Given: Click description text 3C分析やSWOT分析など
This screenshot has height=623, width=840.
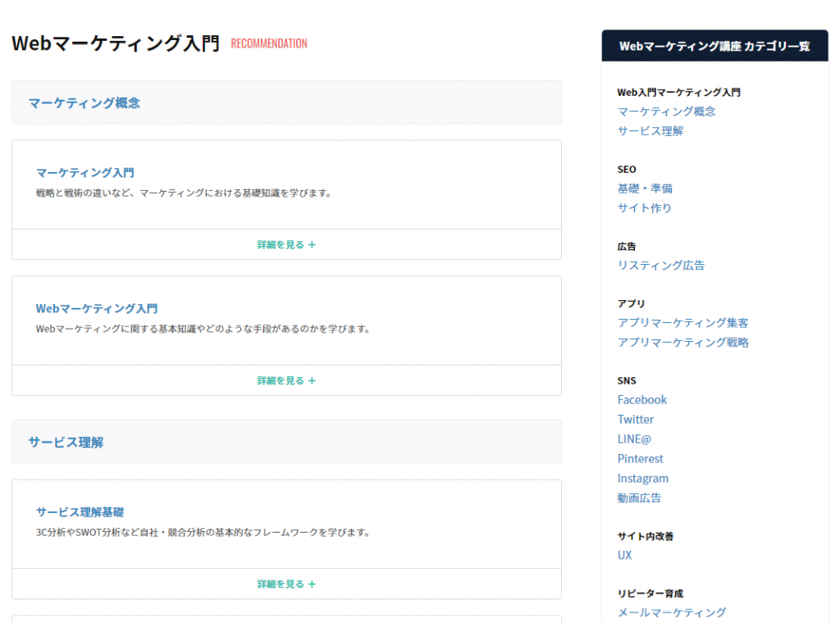Looking at the screenshot, I should tap(203, 533).
